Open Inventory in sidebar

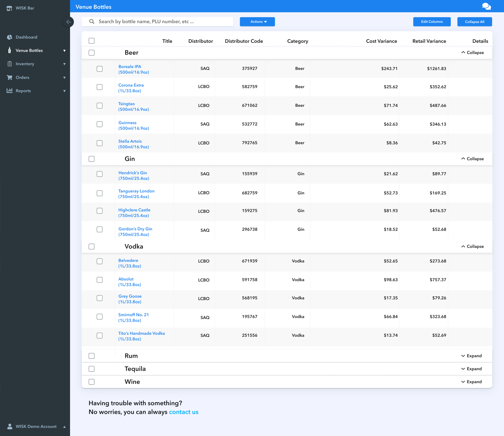pyautogui.click(x=25, y=64)
